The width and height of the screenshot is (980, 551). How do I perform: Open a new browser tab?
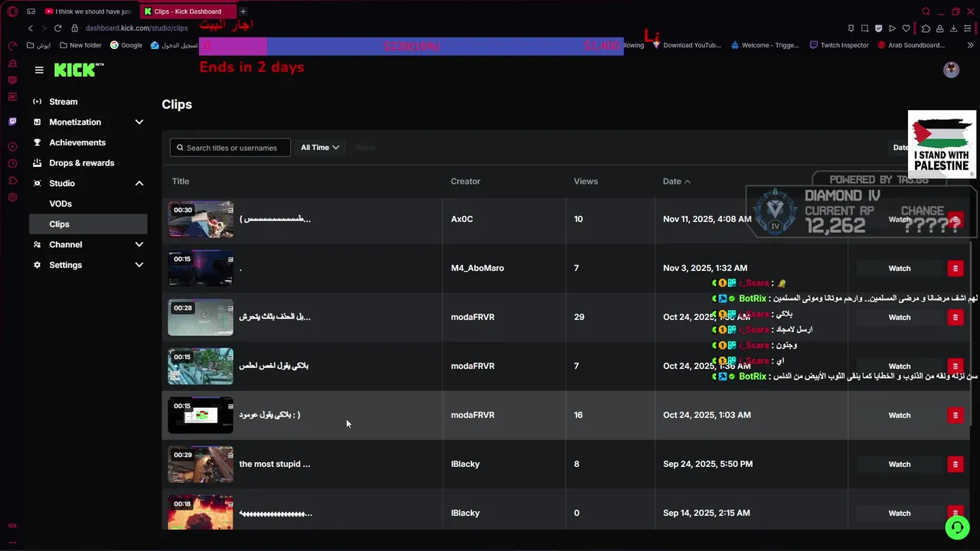[x=243, y=11]
